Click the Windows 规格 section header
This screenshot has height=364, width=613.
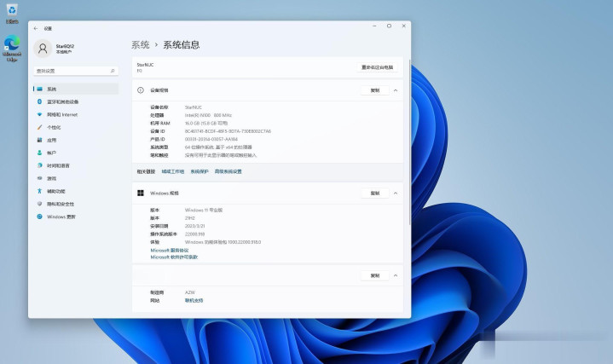tap(268, 194)
